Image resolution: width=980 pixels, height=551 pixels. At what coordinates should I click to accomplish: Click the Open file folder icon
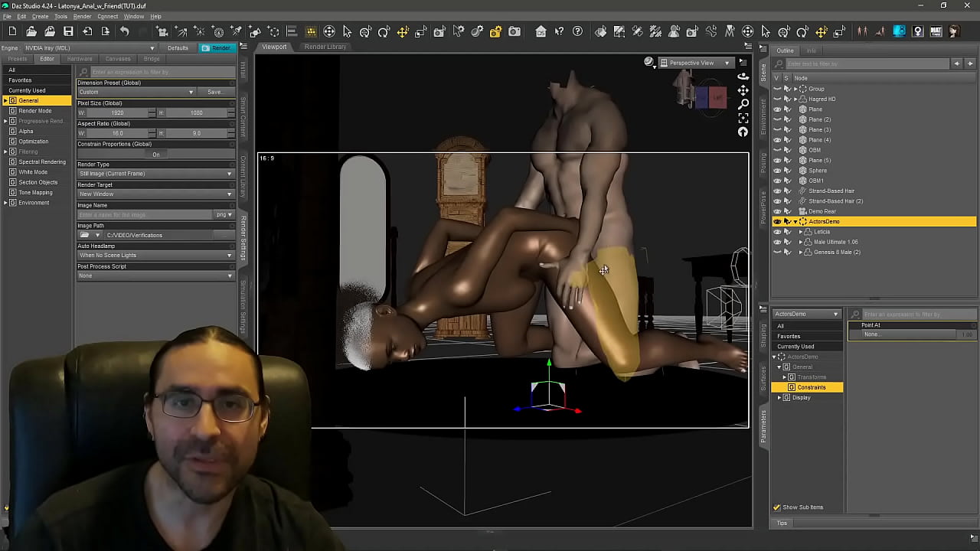pyautogui.click(x=31, y=31)
